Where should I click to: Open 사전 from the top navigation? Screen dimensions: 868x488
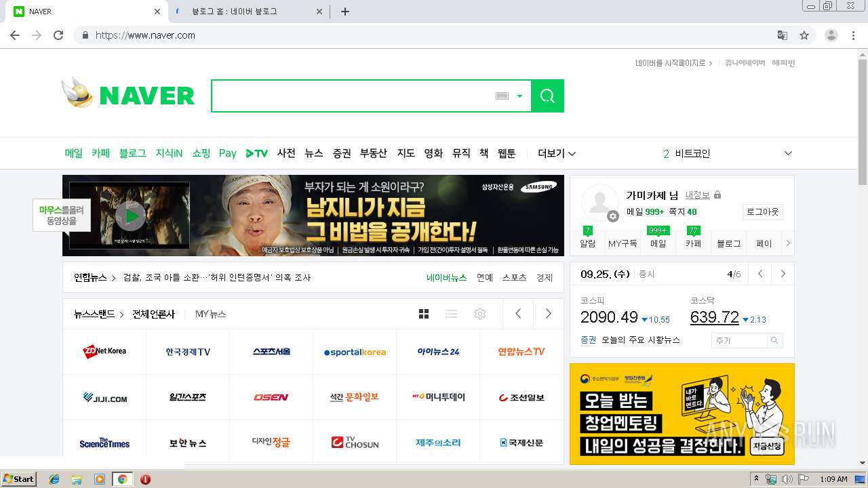coord(286,153)
